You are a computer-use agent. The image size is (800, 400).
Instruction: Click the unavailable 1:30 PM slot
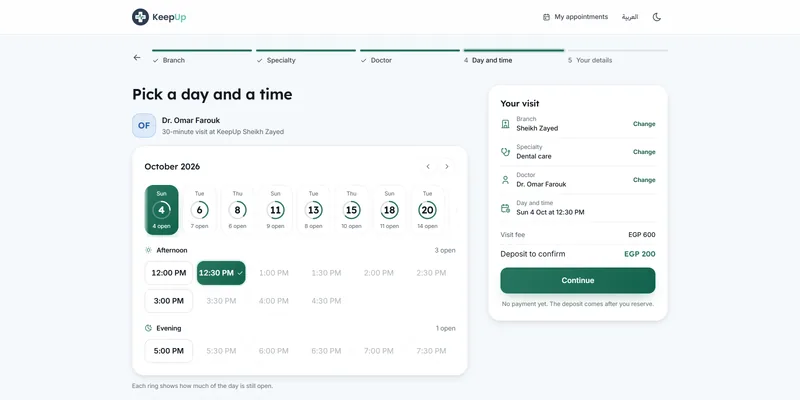(x=327, y=273)
